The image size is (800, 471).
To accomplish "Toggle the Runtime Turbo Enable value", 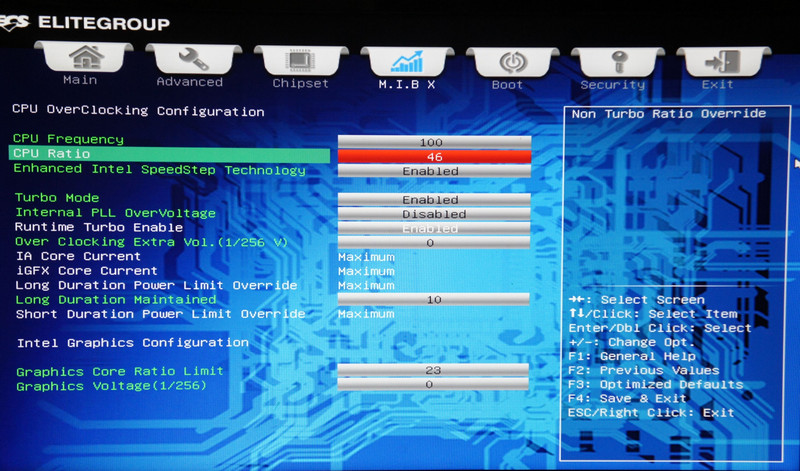I will 434,228.
